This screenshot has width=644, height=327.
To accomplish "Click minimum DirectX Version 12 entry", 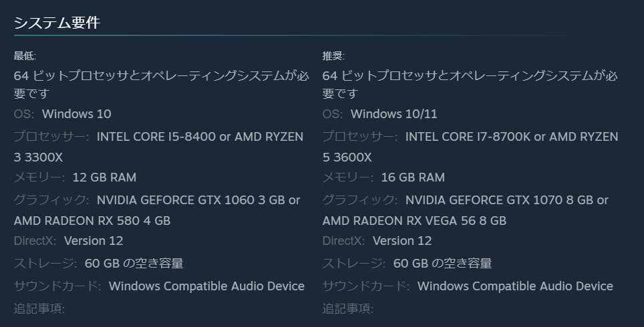I will pos(94,241).
